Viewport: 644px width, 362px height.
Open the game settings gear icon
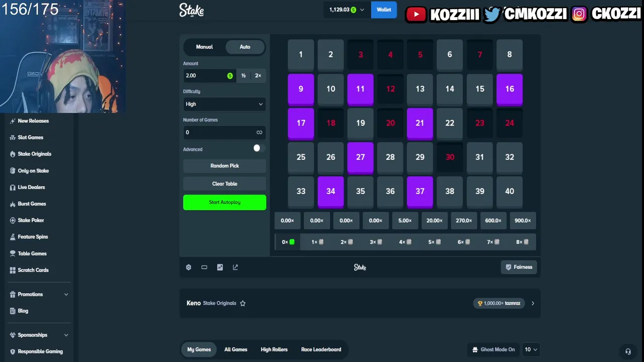pos(189,267)
